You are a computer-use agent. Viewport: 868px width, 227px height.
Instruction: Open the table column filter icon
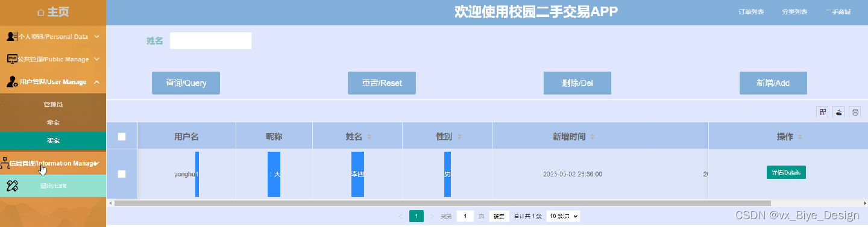[x=822, y=112]
